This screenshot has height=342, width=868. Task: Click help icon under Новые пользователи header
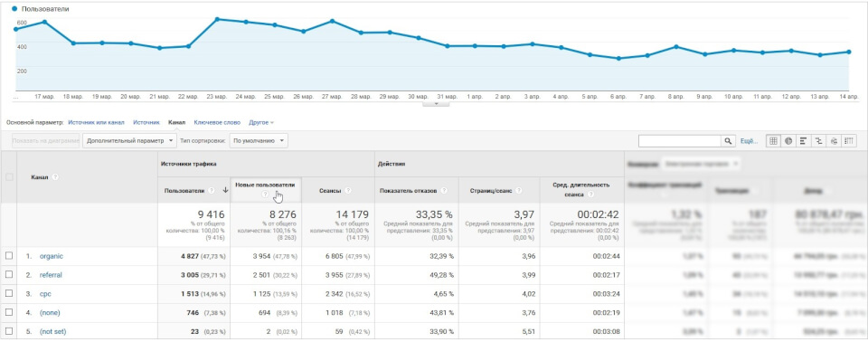pyautogui.click(x=265, y=194)
